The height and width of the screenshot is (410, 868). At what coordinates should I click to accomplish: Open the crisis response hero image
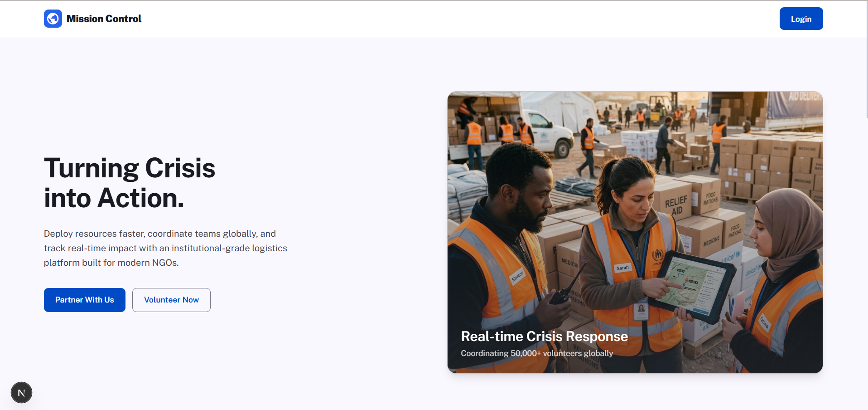(x=635, y=232)
